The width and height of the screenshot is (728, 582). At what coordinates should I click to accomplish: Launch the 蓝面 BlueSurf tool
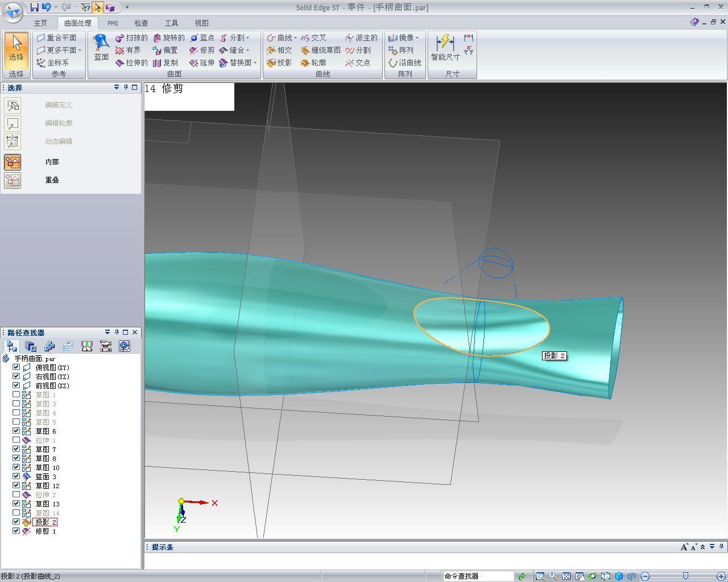point(101,47)
